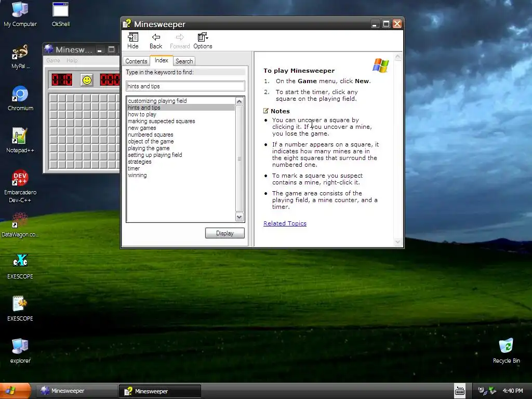Select the EXESCOPE notepad-style icon
532x399 pixels.
pos(20,309)
